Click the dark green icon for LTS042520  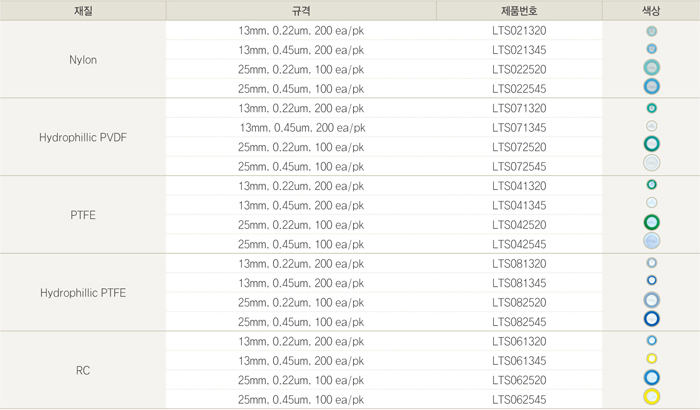(651, 222)
